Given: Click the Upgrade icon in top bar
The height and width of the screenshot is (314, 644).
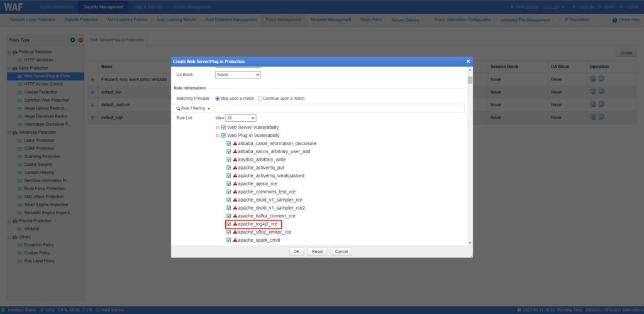Looking at the screenshot, I should (x=574, y=7).
